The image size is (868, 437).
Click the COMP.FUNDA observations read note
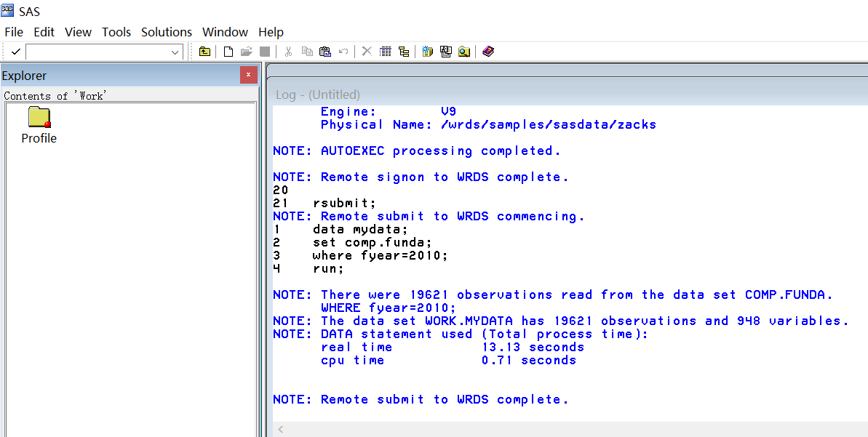coord(552,294)
